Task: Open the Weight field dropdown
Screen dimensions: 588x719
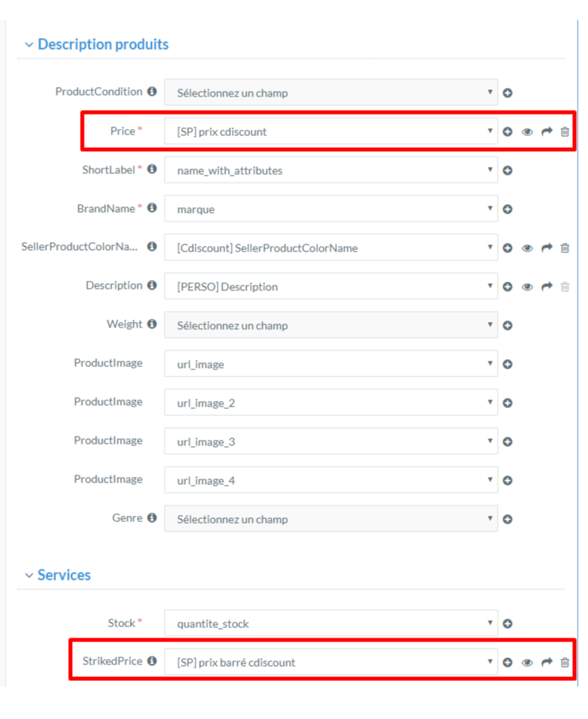Action: [331, 325]
